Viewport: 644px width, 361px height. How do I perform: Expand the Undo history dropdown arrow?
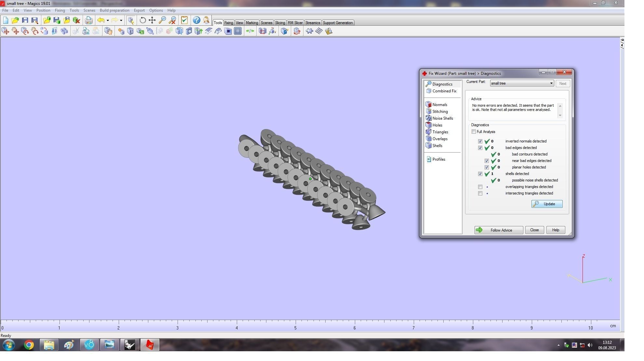108,20
